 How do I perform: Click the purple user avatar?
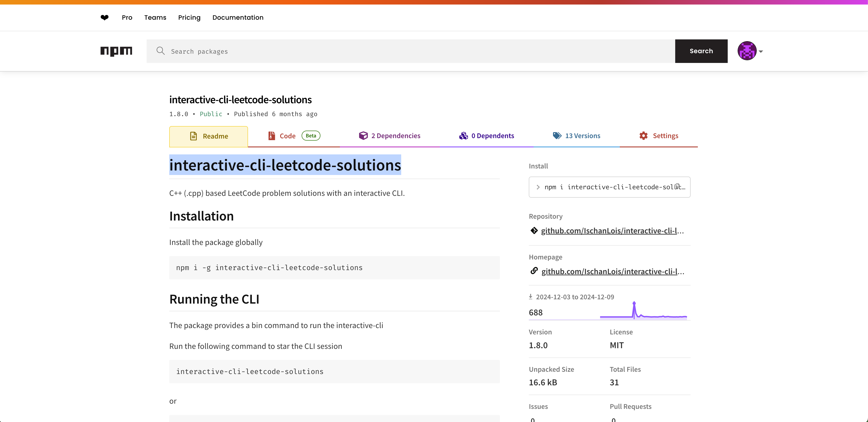[747, 51]
